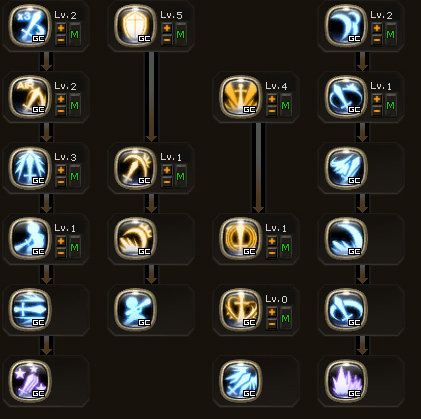Click the golden ringed sword Lv.1 skill
This screenshot has height=419, width=421.
pos(241,239)
